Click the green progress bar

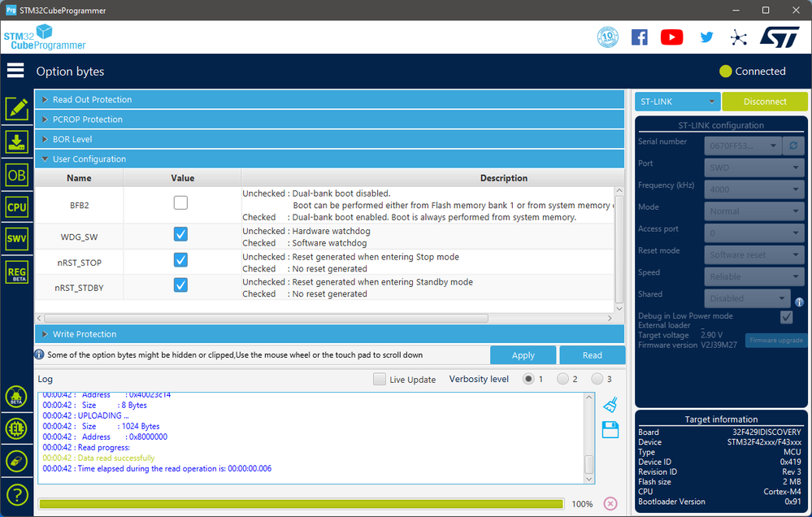pos(302,503)
